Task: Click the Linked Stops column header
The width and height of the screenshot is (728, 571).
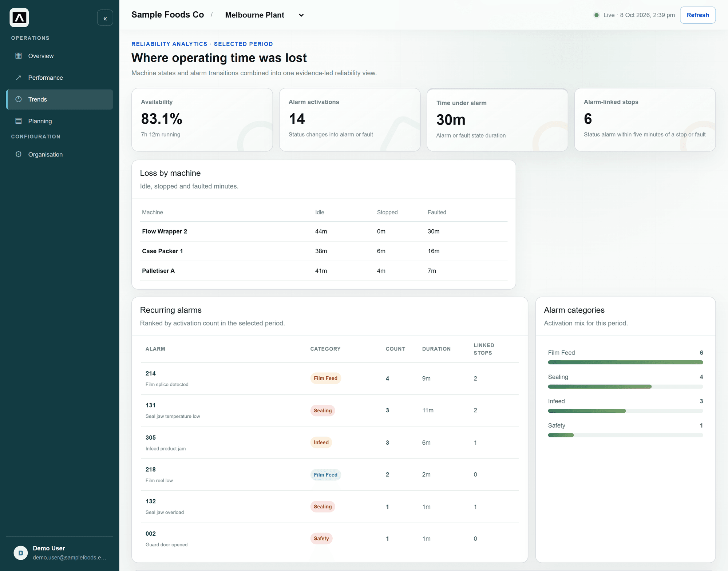Action: click(x=484, y=349)
